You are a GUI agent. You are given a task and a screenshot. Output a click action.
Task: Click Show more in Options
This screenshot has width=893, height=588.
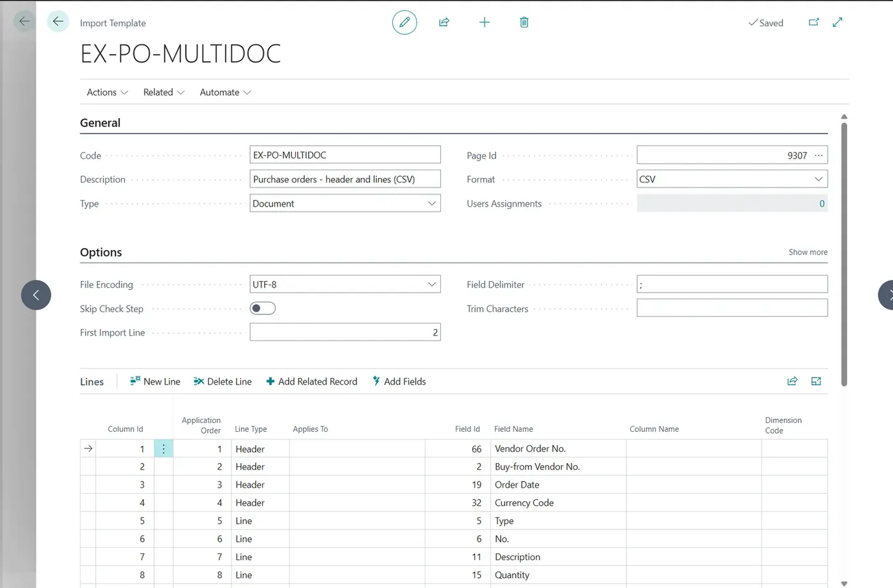pos(808,252)
